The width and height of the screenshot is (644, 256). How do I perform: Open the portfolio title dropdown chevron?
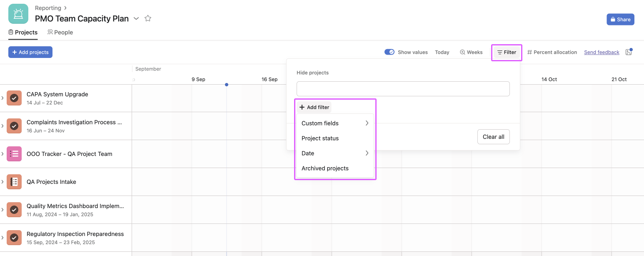pyautogui.click(x=136, y=19)
